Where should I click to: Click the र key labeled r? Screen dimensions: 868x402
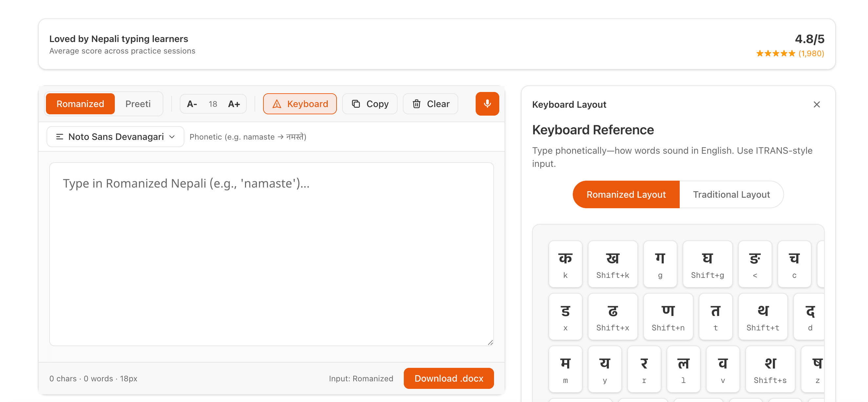coord(644,369)
